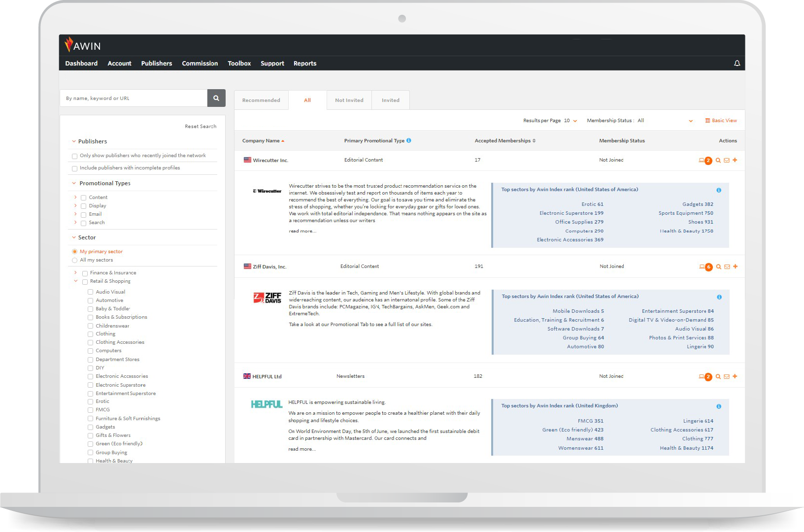Click the plus icon in Wirecutter Inc. row

(x=735, y=160)
